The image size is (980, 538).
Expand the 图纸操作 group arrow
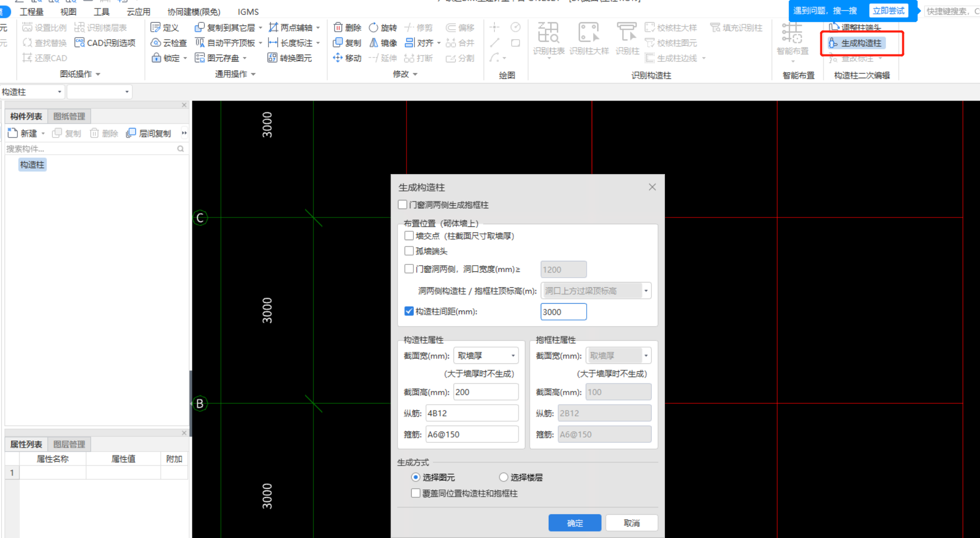click(98, 75)
